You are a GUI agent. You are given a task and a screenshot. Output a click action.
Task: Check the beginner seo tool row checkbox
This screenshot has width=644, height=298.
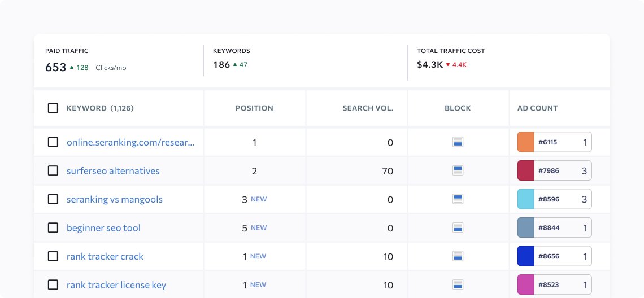[x=53, y=227]
